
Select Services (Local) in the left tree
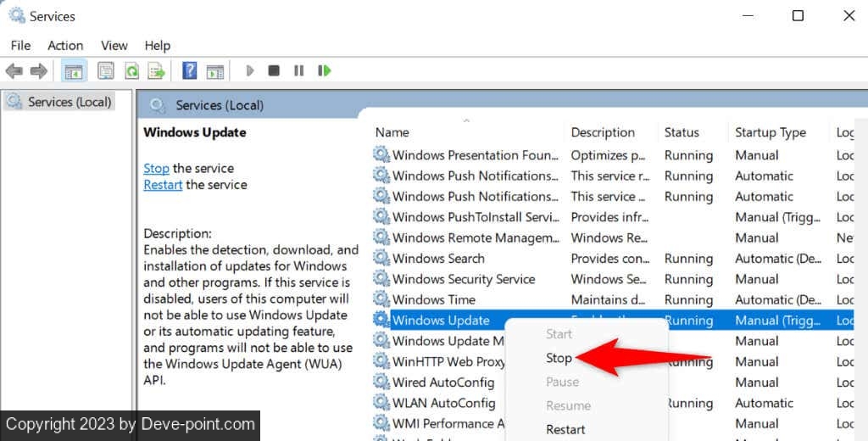click(69, 102)
